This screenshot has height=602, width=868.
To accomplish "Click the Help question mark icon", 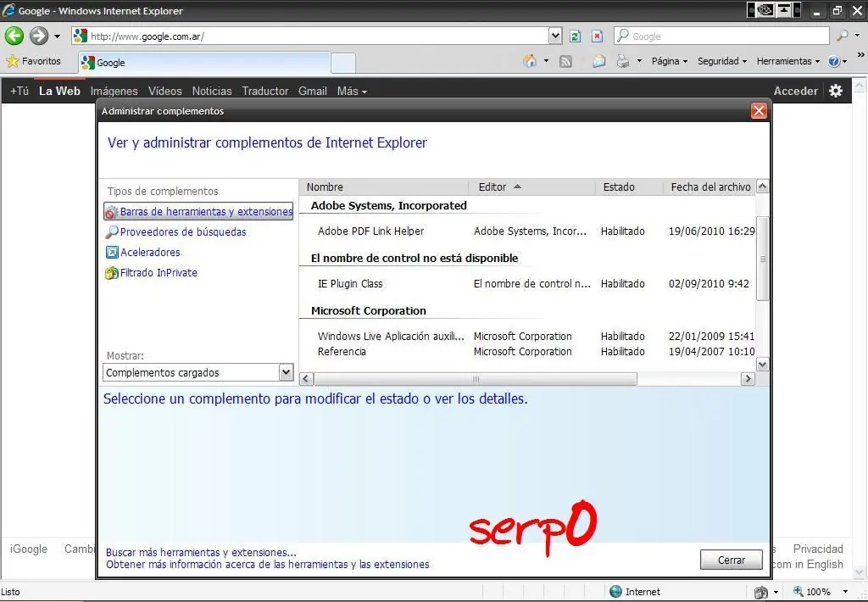I will [834, 62].
